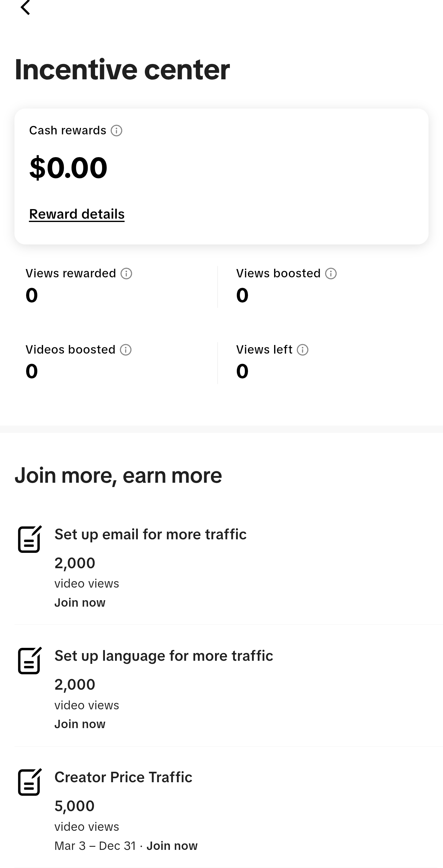Screen dimensions: 443x868
Task: Tap the Views rewarded info icon
Action: click(x=126, y=274)
